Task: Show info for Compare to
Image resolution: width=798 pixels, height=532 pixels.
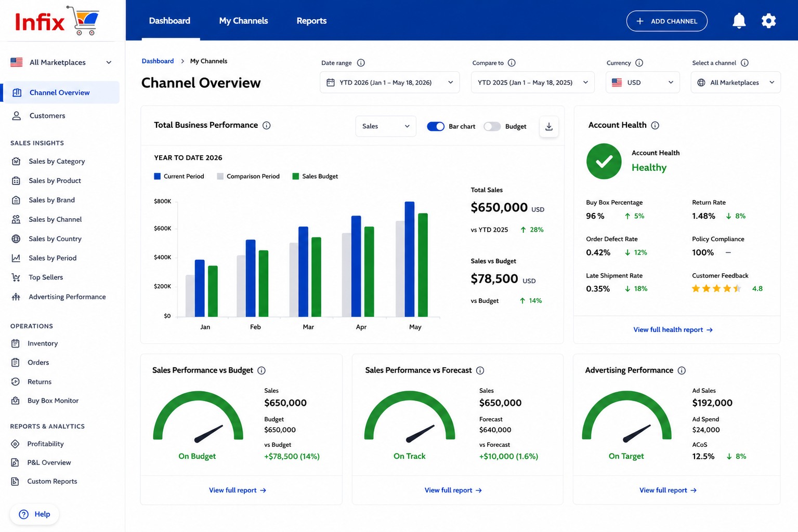Action: tap(512, 63)
